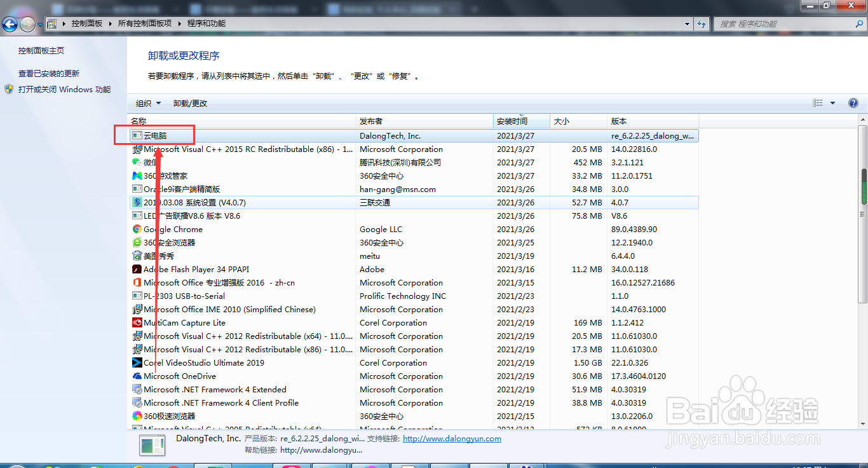Select .NET Framework 4 Extended icon
Viewport: 868px width, 468px height.
[137, 390]
